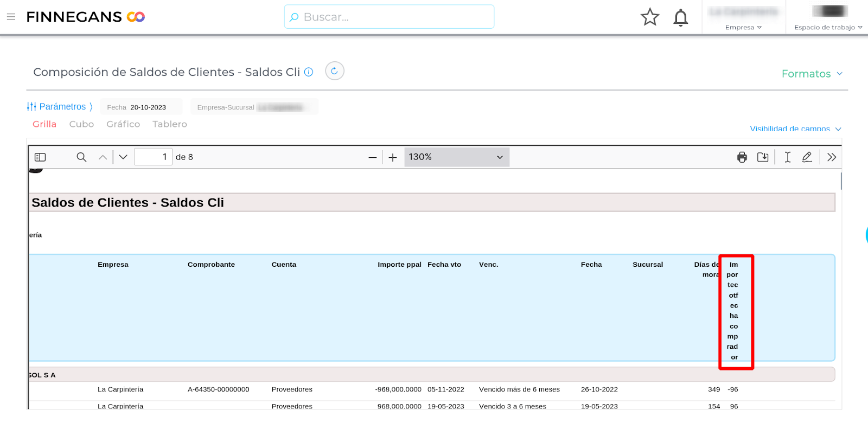Switch to the Gráfico tab
Screen dimensions: 868x429
pos(123,124)
